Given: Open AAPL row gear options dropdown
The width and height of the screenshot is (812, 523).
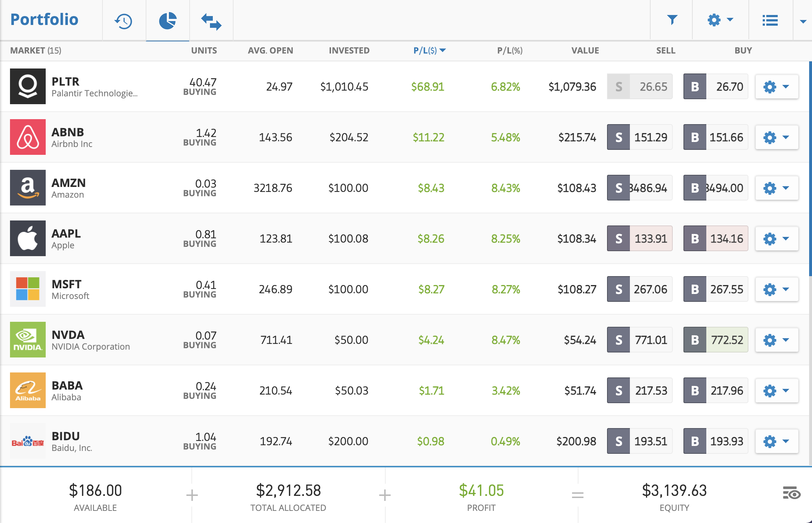Looking at the screenshot, I should pyautogui.click(x=777, y=238).
